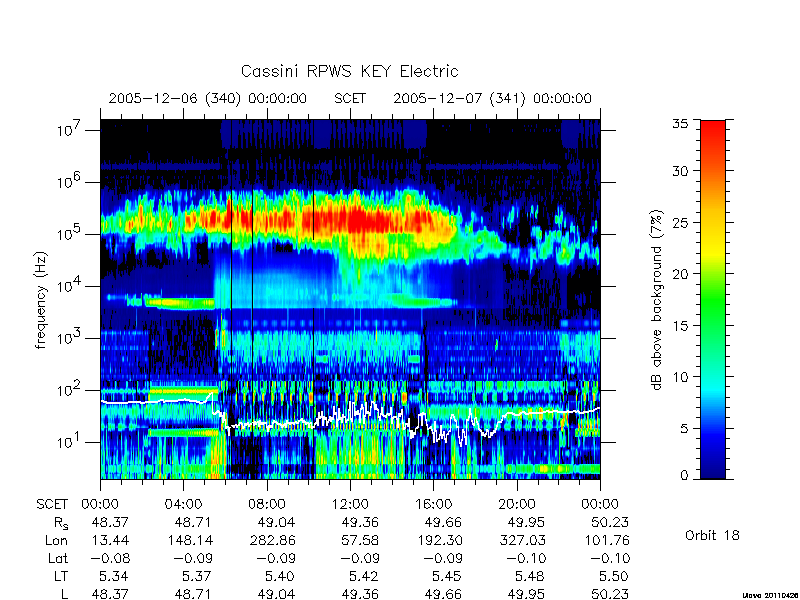Click the 'dB above background (7%)' colorbar label
Image resolution: width=800 pixels, height=600 pixels.
point(658,300)
